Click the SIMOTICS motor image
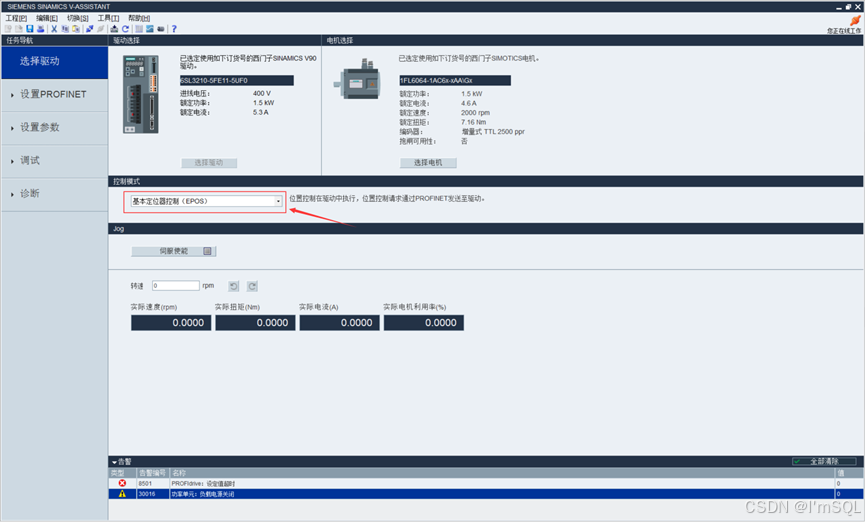Image resolution: width=865 pixels, height=522 pixels. tap(357, 80)
